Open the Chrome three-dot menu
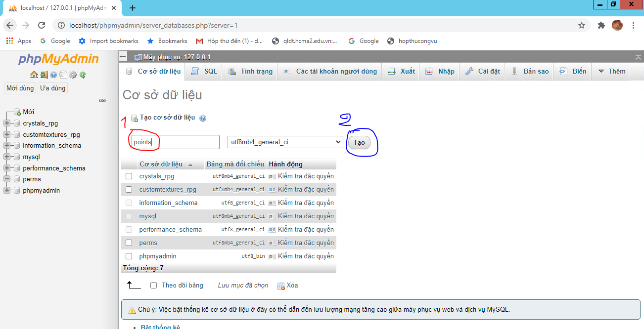Screen dimensions: 644x329 point(634,25)
